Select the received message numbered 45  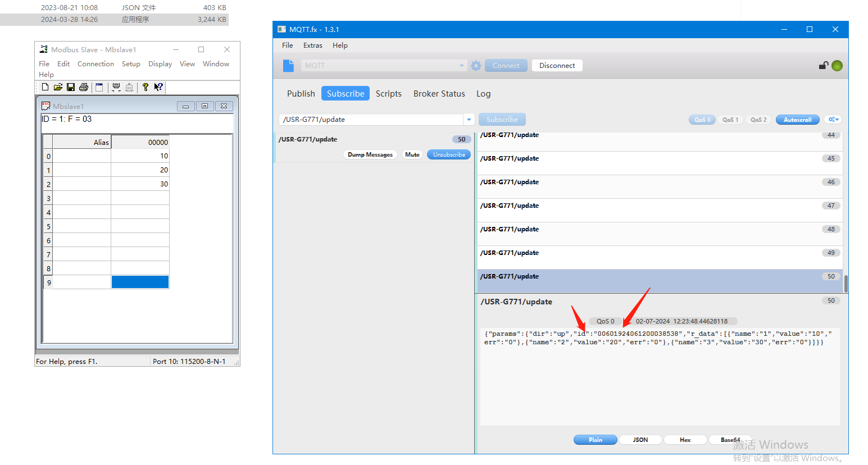coord(659,163)
